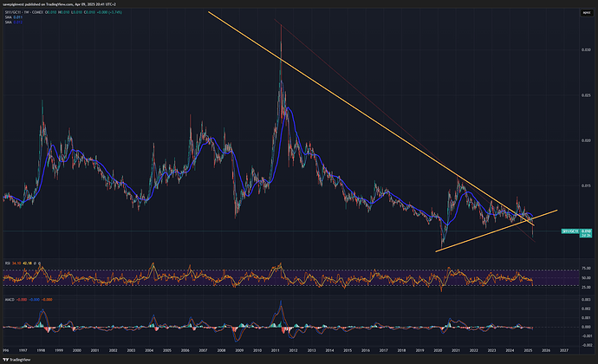Click the 2011 label on time axis
Viewport: 598px width, 364px height.
[276, 350]
